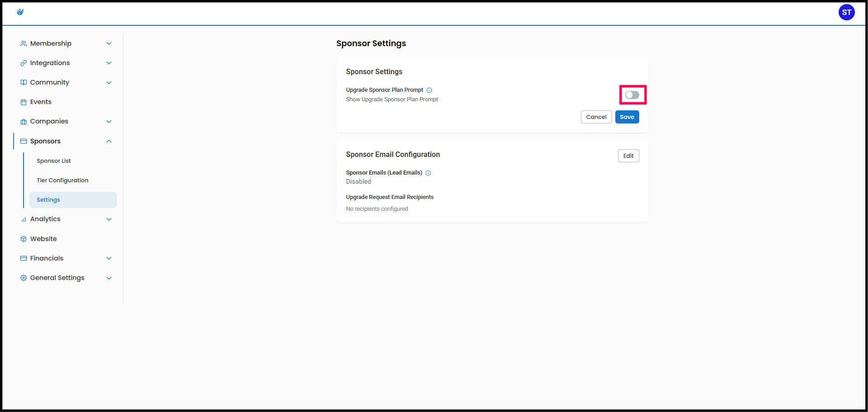868x412 pixels.
Task: Click the app logo in top-left corner
Action: point(20,12)
